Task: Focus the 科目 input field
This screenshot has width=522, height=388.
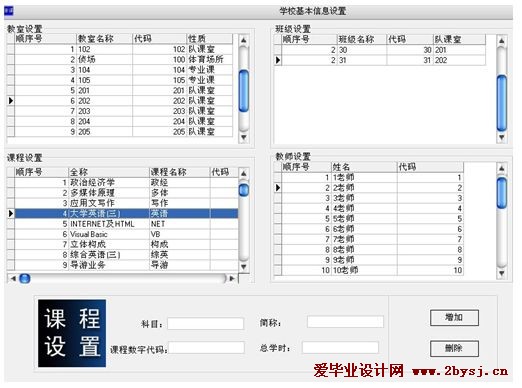Action: point(206,324)
